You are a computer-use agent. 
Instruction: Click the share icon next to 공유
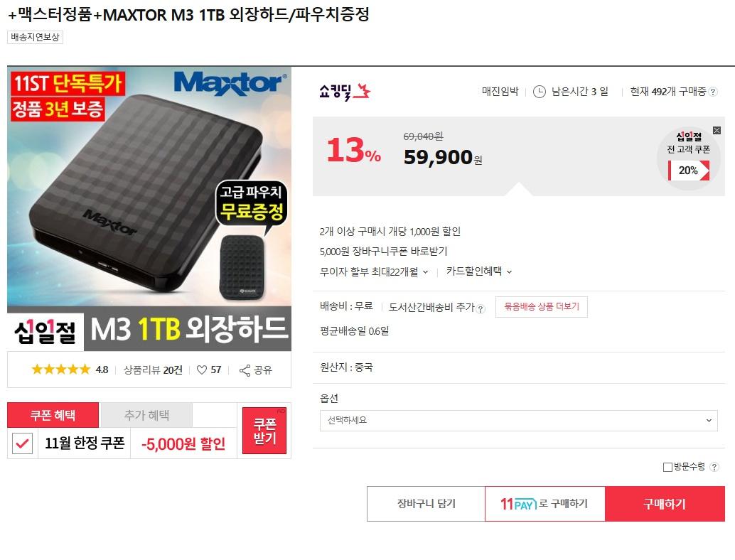(245, 371)
